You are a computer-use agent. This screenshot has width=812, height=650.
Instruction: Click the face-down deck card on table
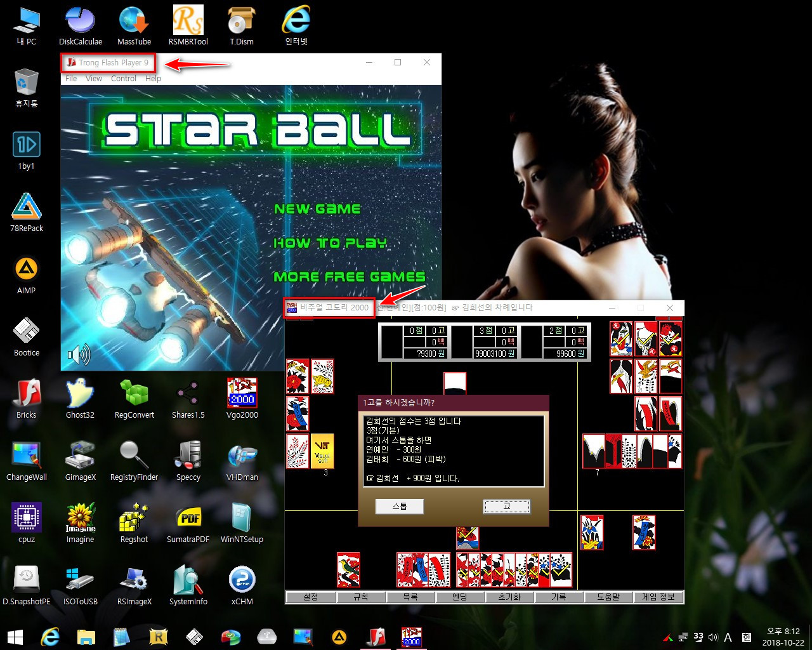click(x=455, y=382)
